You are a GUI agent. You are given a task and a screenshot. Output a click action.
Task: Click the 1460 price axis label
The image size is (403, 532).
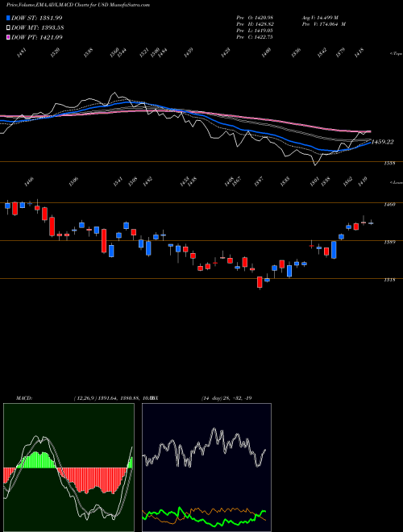click(x=389, y=205)
